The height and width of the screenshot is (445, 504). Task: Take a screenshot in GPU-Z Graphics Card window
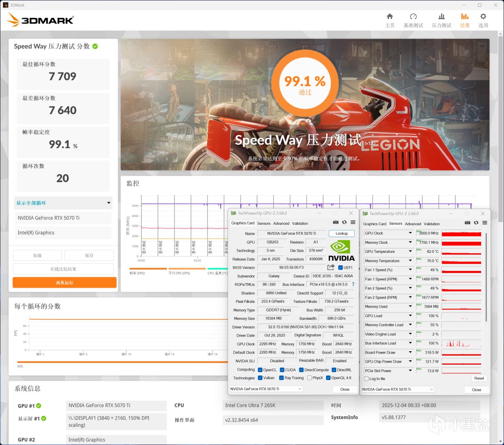(x=335, y=222)
